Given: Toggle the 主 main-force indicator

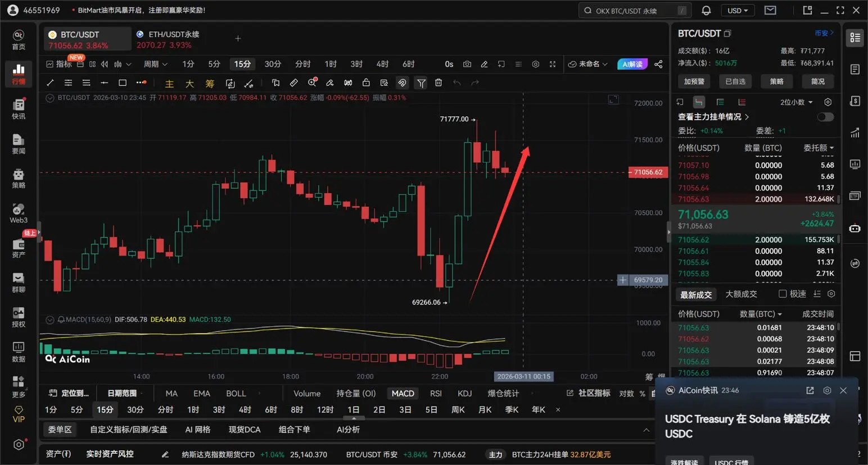Looking at the screenshot, I should pos(169,84).
